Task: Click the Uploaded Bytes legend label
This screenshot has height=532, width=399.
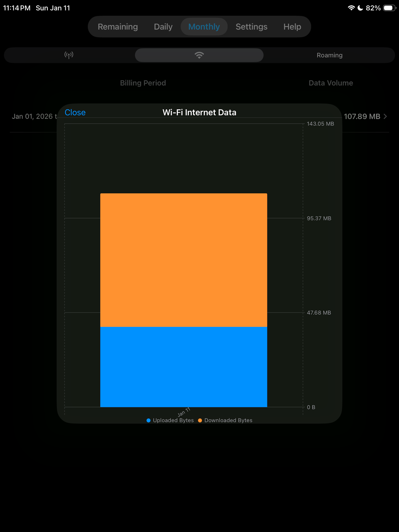Action: click(173, 420)
